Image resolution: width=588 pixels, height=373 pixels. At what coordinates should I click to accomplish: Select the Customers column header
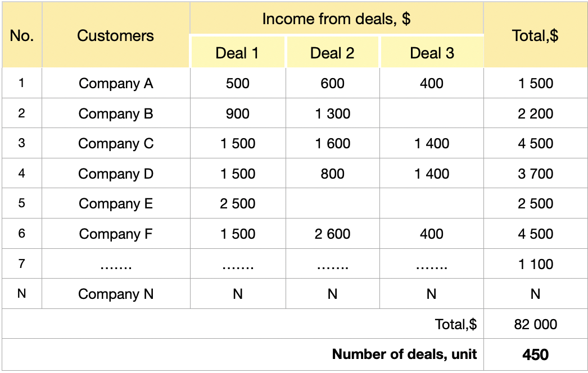coord(115,36)
